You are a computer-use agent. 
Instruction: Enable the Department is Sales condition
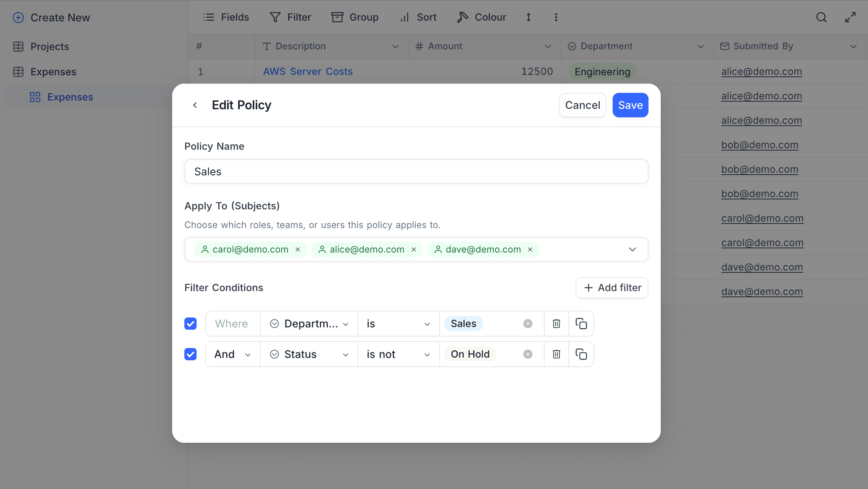(190, 323)
